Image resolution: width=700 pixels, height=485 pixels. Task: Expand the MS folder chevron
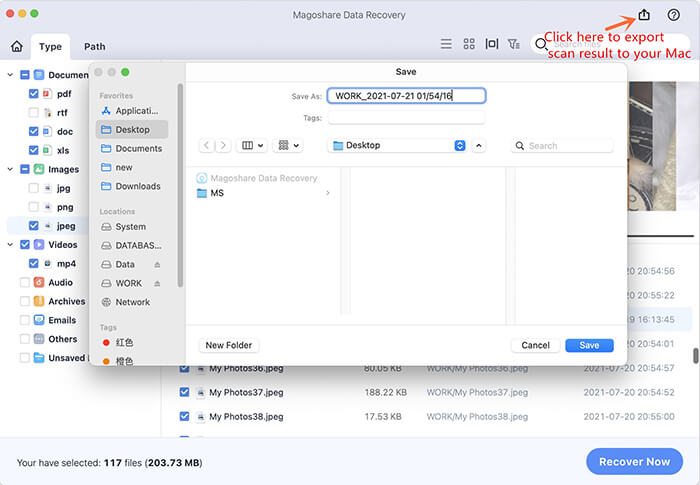coord(328,193)
